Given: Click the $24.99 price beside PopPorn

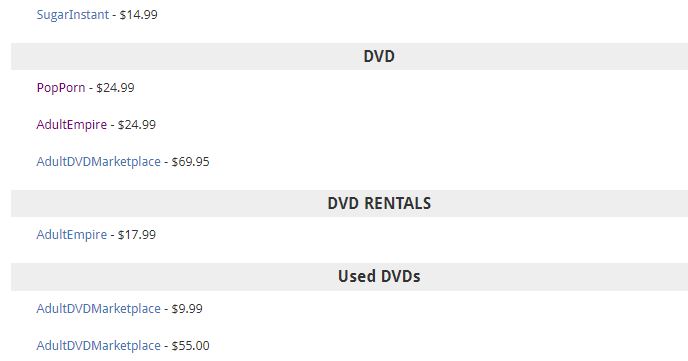Looking at the screenshot, I should pyautogui.click(x=115, y=88).
